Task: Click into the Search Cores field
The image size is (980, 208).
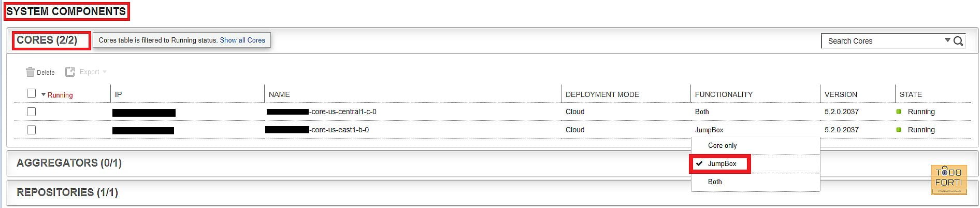Action: tap(883, 41)
